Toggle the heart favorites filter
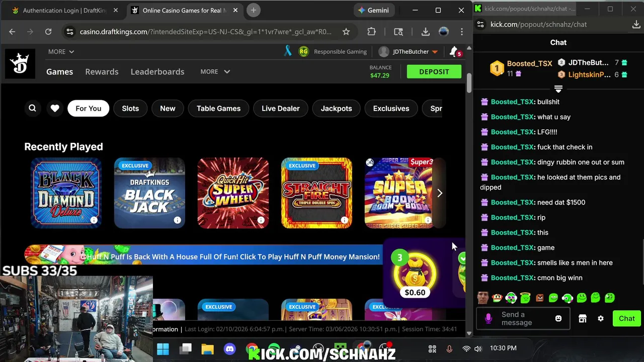This screenshot has height=362, width=644. pos(55,108)
